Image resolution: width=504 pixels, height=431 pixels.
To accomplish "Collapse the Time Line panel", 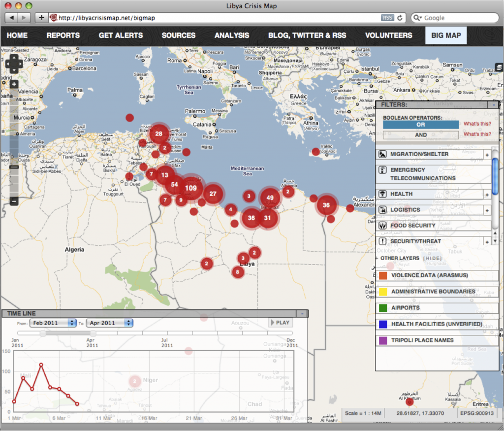I will (x=302, y=314).
